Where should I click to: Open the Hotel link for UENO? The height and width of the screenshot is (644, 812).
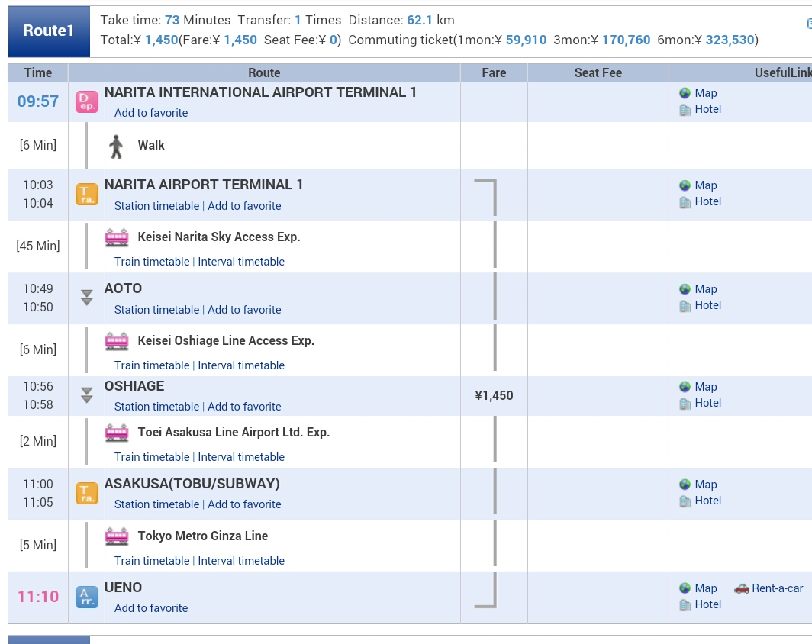[x=708, y=604]
